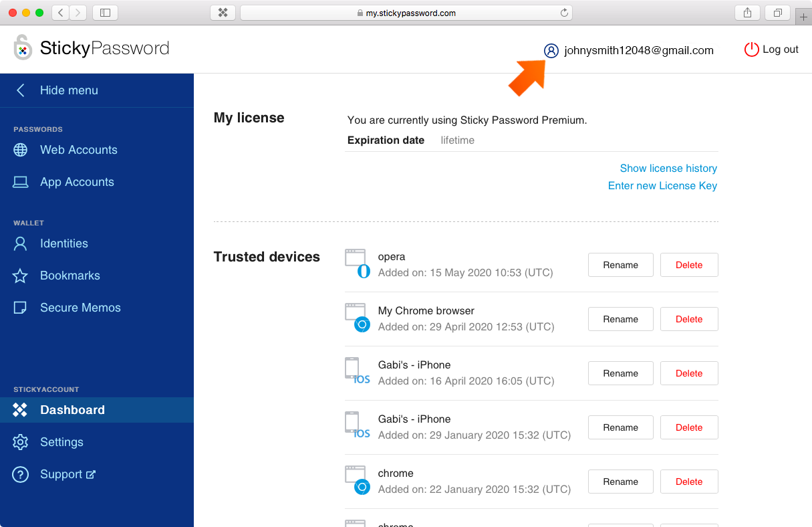Click chrome device icon added 22 January

(x=358, y=480)
